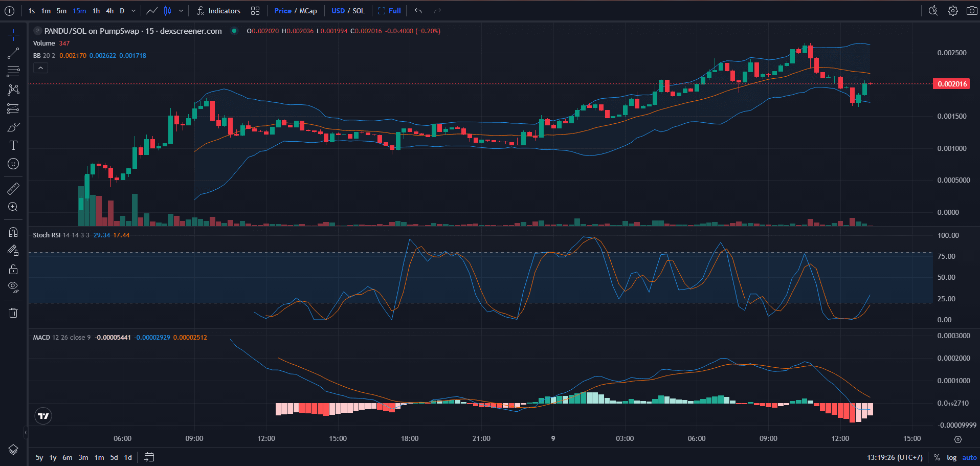Open the emoji sticker tool

(13, 164)
